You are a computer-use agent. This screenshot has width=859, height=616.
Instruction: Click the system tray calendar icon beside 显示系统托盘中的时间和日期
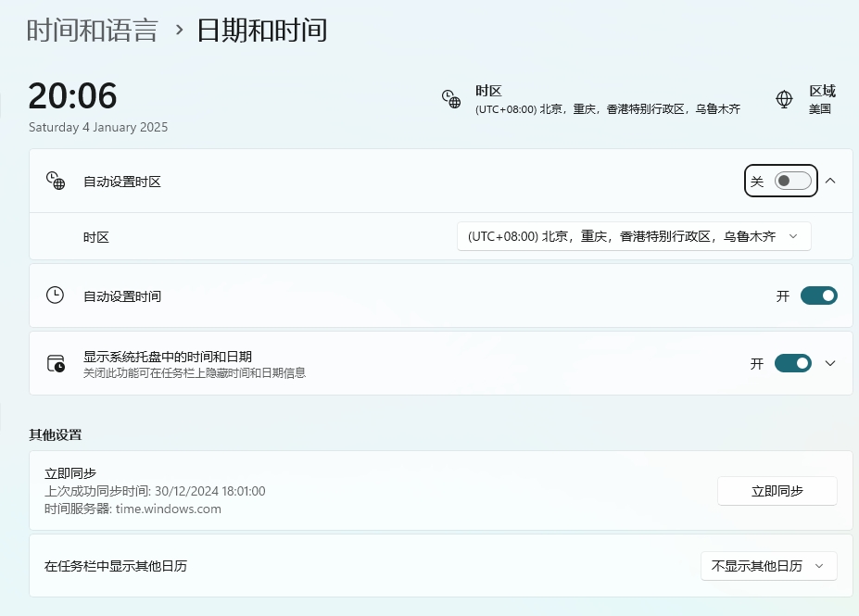point(54,363)
